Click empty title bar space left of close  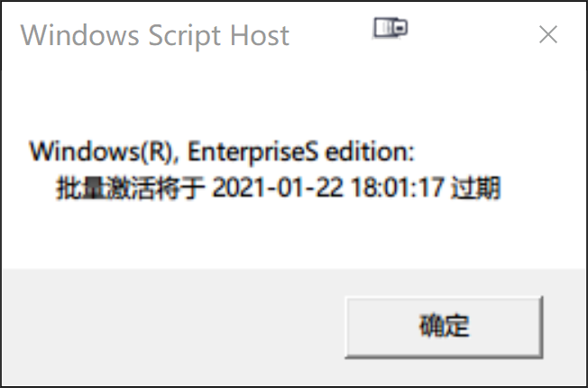pyautogui.click(x=469, y=36)
